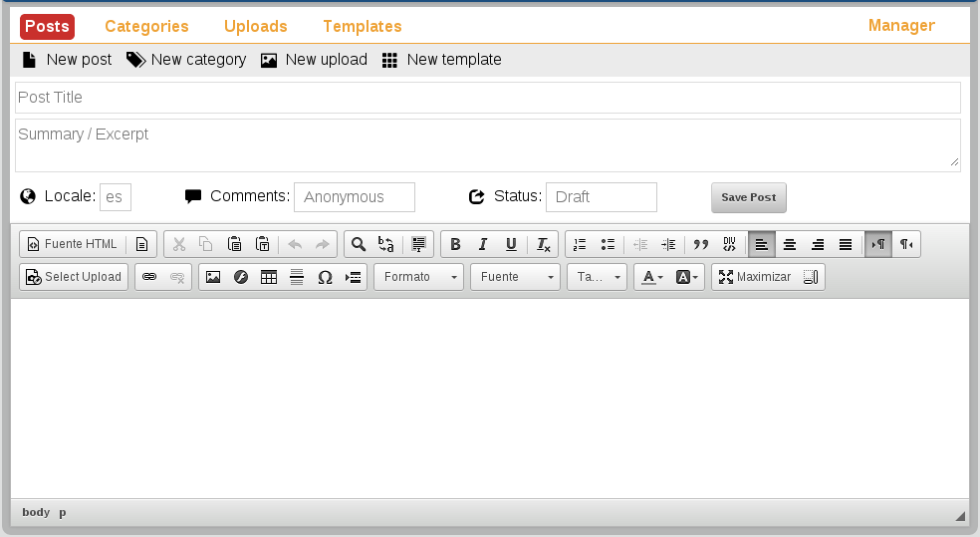Click the body element path item
Screen dimensions: 980x537
point(36,512)
